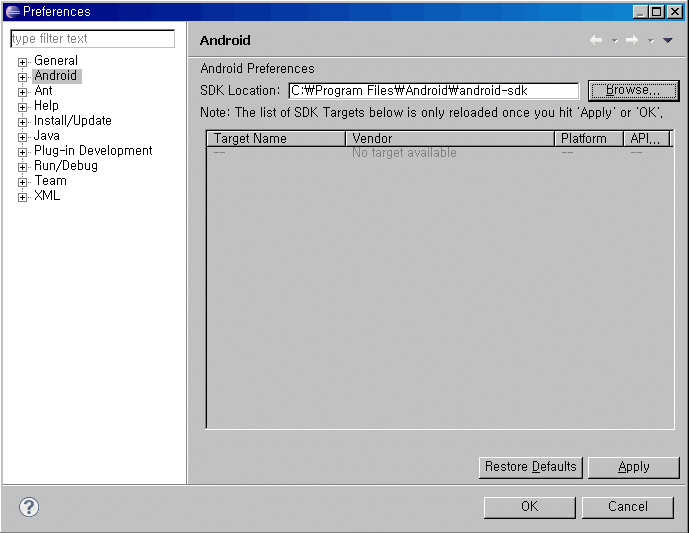Expand the Plug-in Development node

22,152
